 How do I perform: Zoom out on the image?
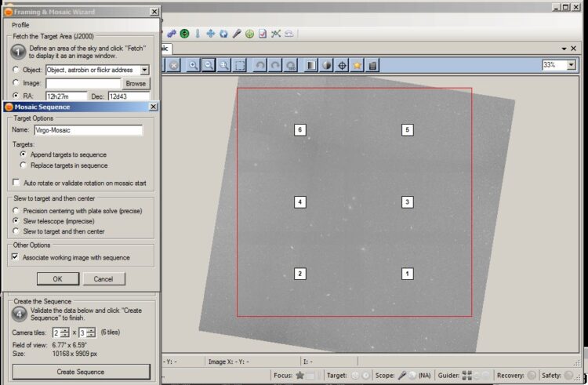click(x=209, y=66)
